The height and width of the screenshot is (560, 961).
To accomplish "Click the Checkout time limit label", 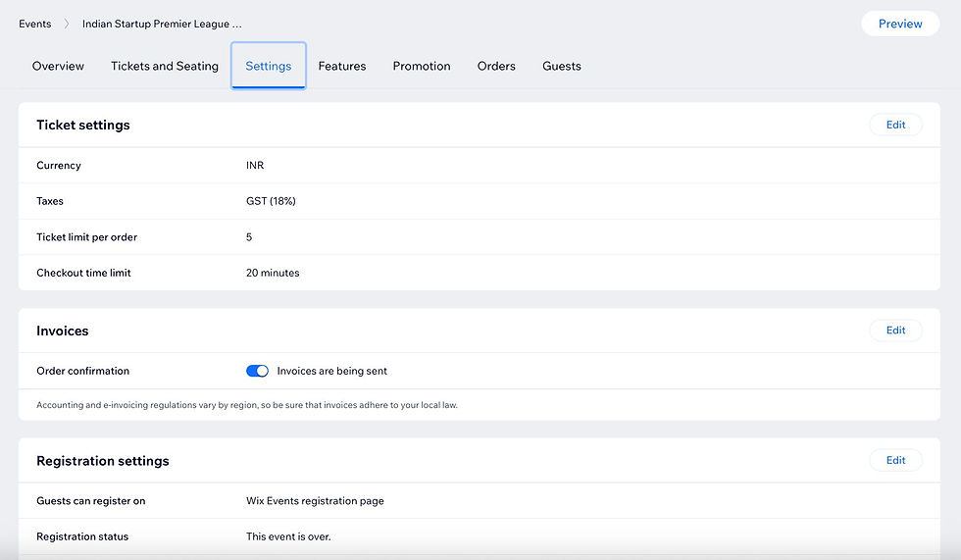I will (x=84, y=273).
